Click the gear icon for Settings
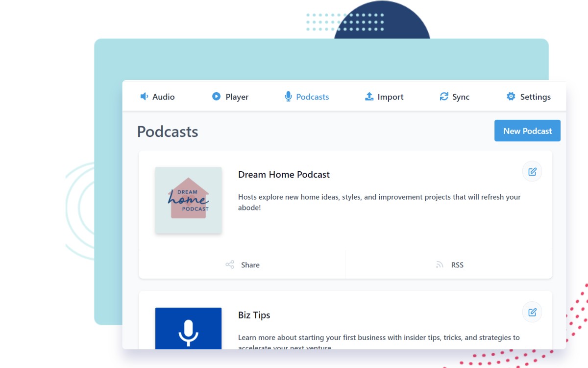This screenshot has height=368, width=588. pyautogui.click(x=511, y=97)
